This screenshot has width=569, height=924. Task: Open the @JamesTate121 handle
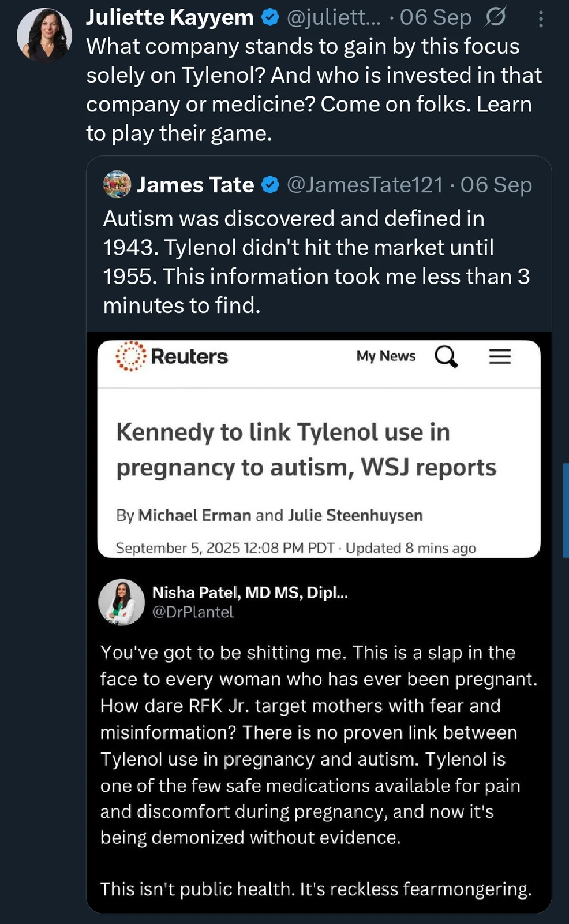coord(365,185)
